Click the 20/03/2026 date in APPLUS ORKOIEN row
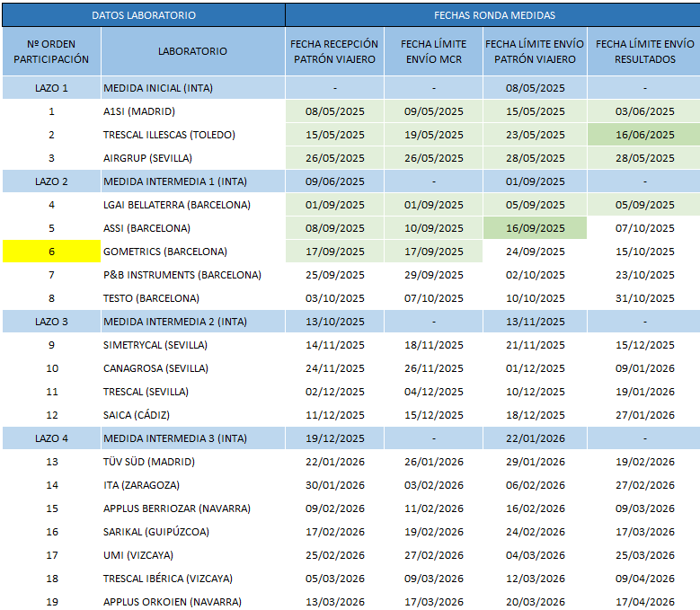The height and width of the screenshot is (610, 700). point(535,602)
